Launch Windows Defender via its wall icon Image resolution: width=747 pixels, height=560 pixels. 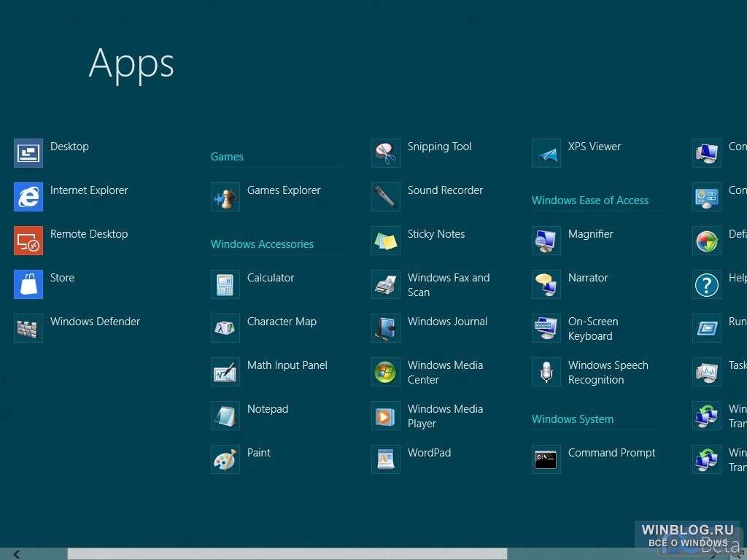click(28, 328)
